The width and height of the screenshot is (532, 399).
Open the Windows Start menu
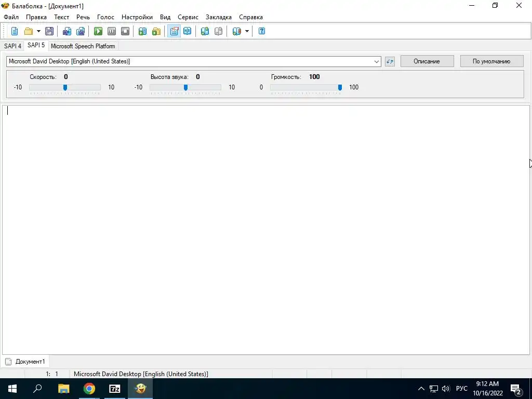pos(12,389)
